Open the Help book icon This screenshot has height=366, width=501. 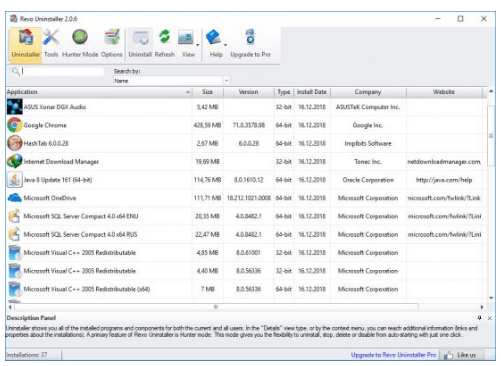[x=214, y=37]
